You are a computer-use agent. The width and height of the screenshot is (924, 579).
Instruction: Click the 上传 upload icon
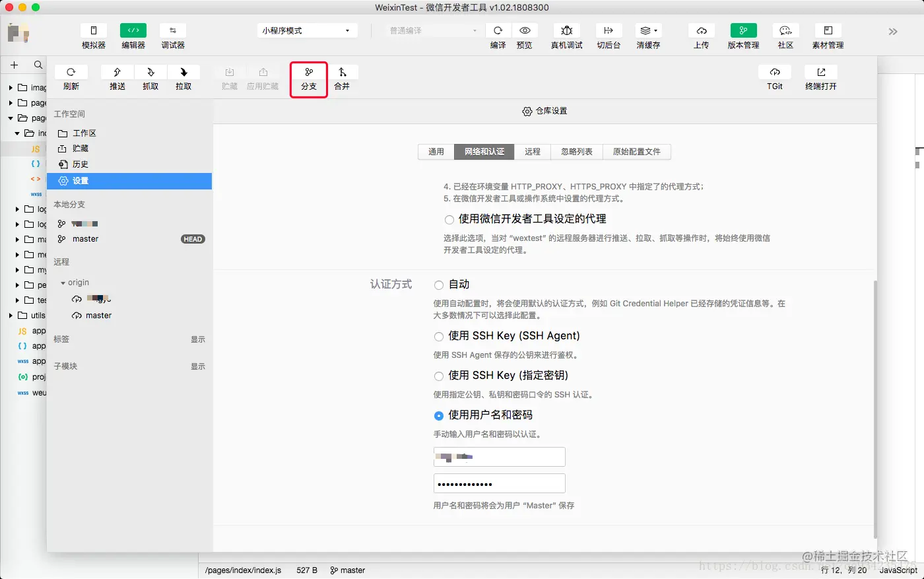(x=702, y=31)
